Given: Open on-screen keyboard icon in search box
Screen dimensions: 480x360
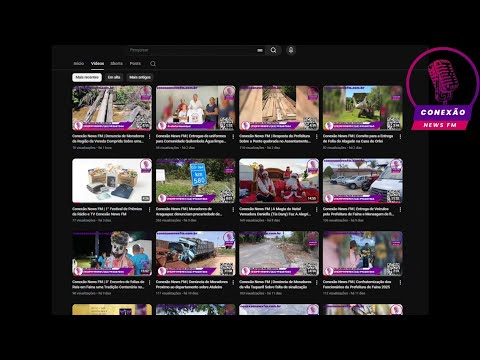Looking at the screenshot, I should tap(260, 50).
